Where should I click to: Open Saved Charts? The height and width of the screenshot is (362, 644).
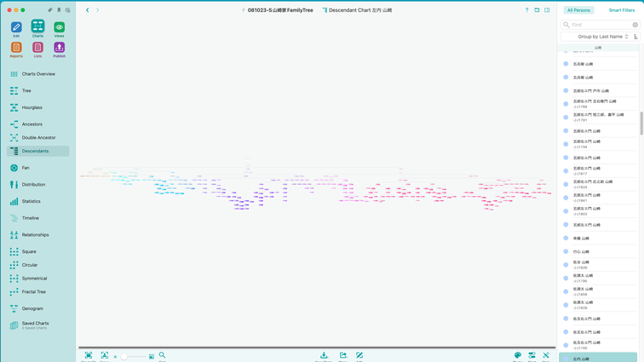pyautogui.click(x=37, y=325)
